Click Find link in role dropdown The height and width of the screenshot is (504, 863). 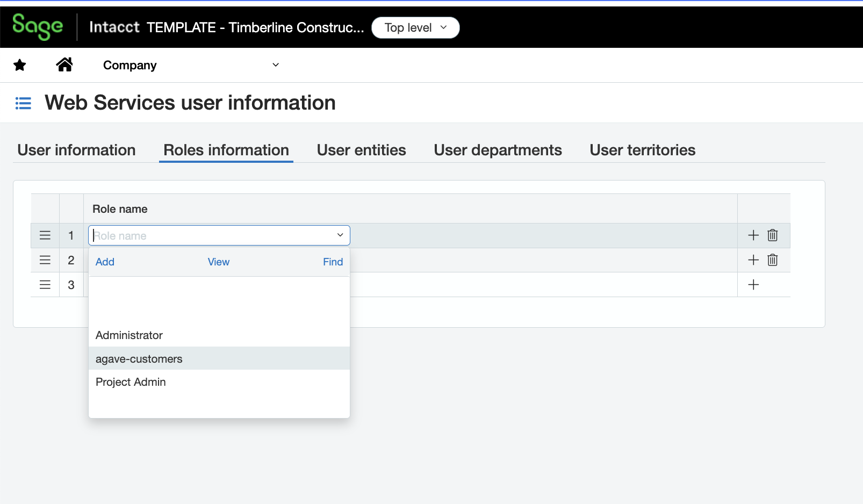click(x=333, y=262)
